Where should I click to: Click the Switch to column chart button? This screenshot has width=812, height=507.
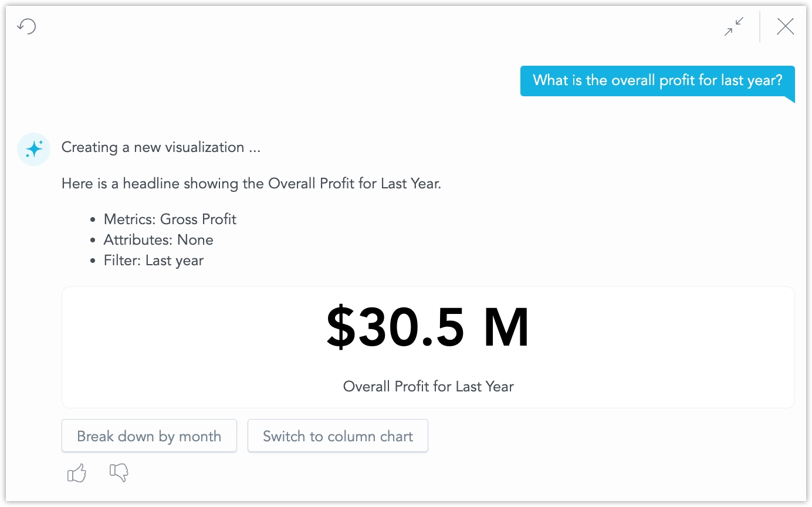tap(338, 436)
